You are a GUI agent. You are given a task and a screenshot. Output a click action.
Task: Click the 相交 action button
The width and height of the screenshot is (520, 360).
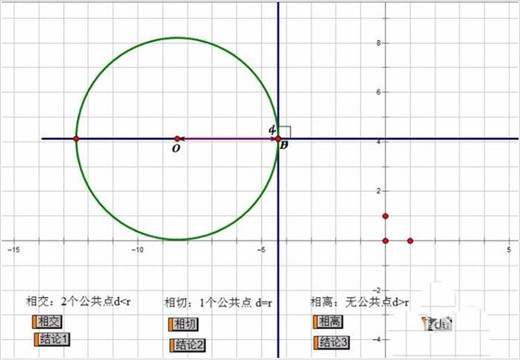tap(47, 322)
